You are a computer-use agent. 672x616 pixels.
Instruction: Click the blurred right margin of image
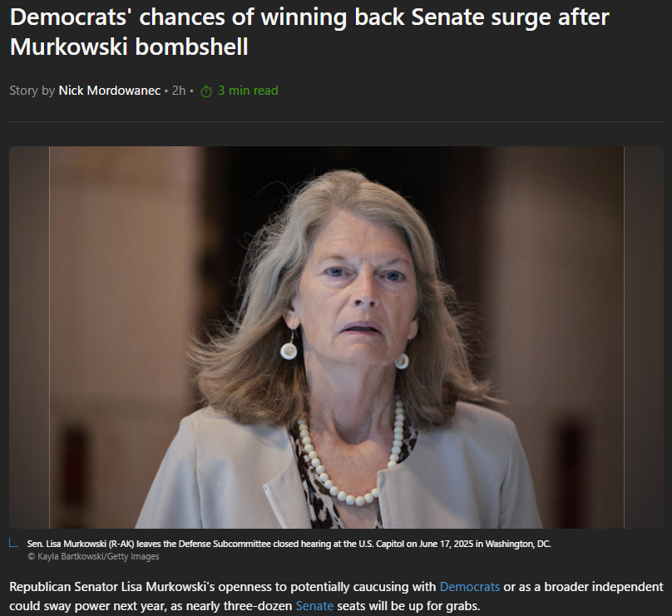(x=644, y=338)
